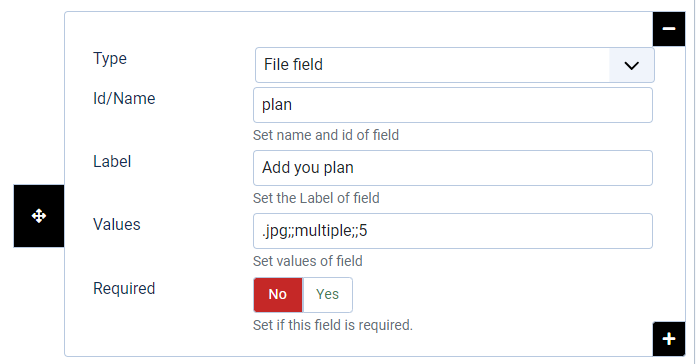This screenshot has width=696, height=364.
Task: Expand the chevron arrow of the Type select
Action: (631, 66)
